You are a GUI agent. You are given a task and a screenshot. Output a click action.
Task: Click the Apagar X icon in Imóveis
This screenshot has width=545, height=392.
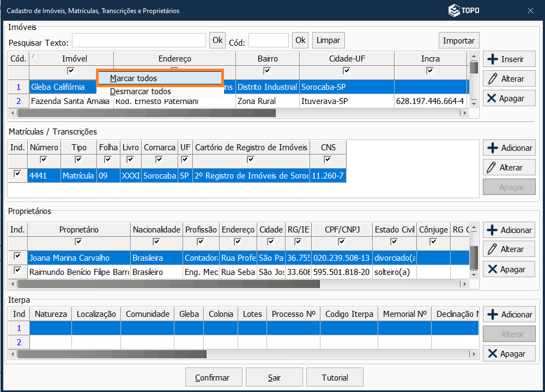492,99
